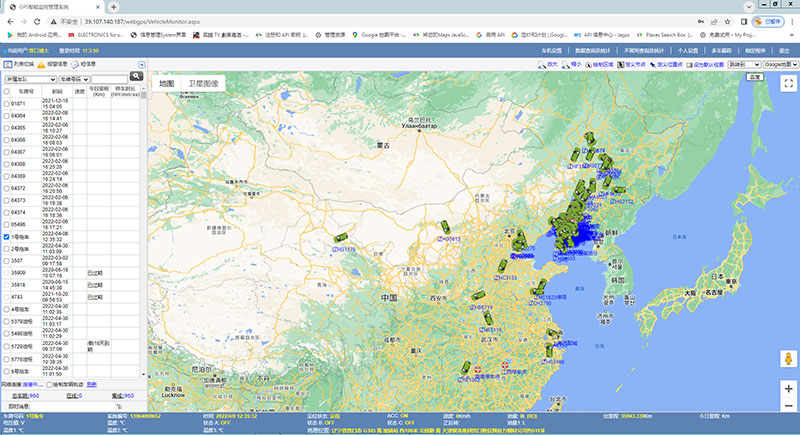Click the vehicle list scrollbar down arrow

[143, 374]
